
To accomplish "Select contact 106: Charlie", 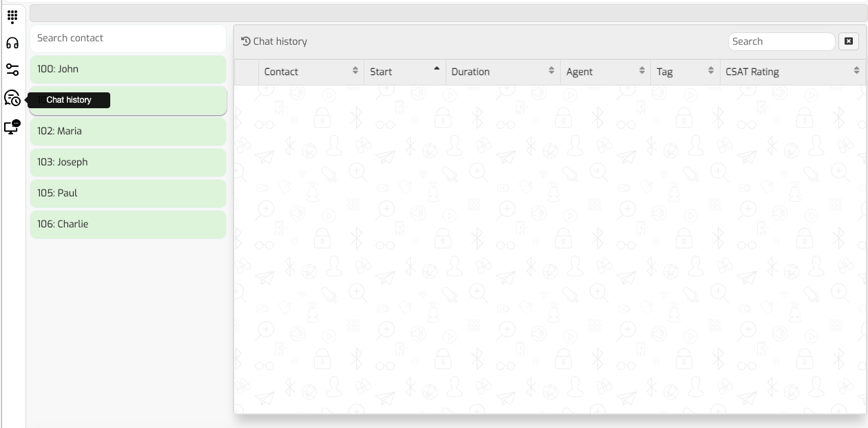I will [128, 225].
